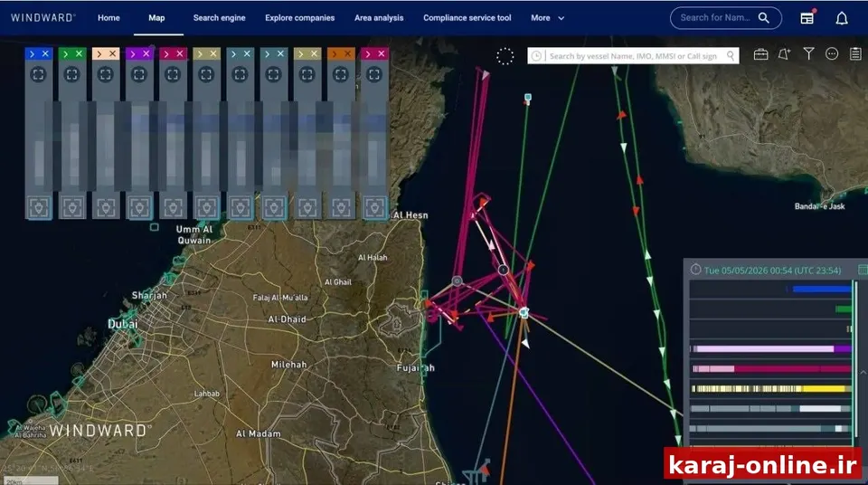868x485 pixels.
Task: Click bottom locate icon on purple vessel card
Action: 139,207
